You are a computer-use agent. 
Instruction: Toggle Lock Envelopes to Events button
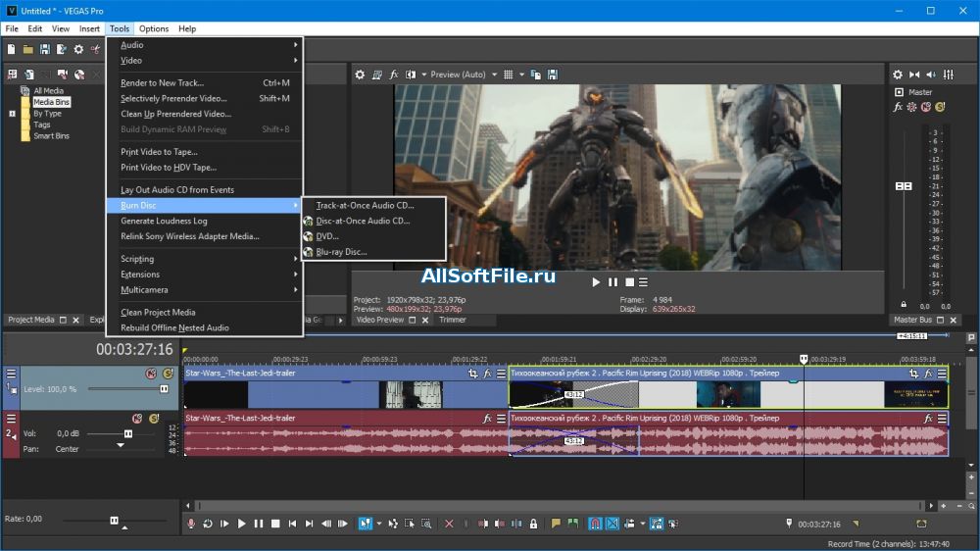(657, 524)
